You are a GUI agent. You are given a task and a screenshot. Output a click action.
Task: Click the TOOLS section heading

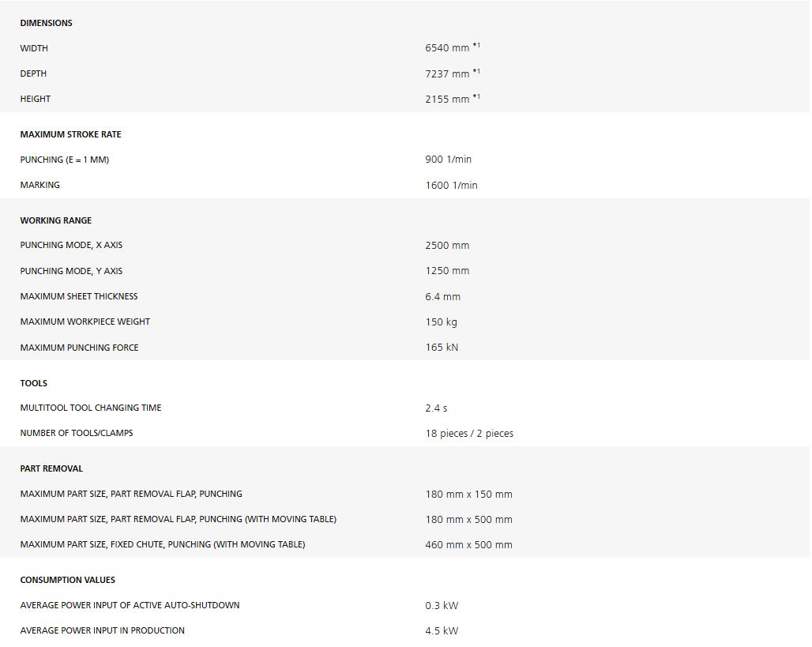pos(33,383)
